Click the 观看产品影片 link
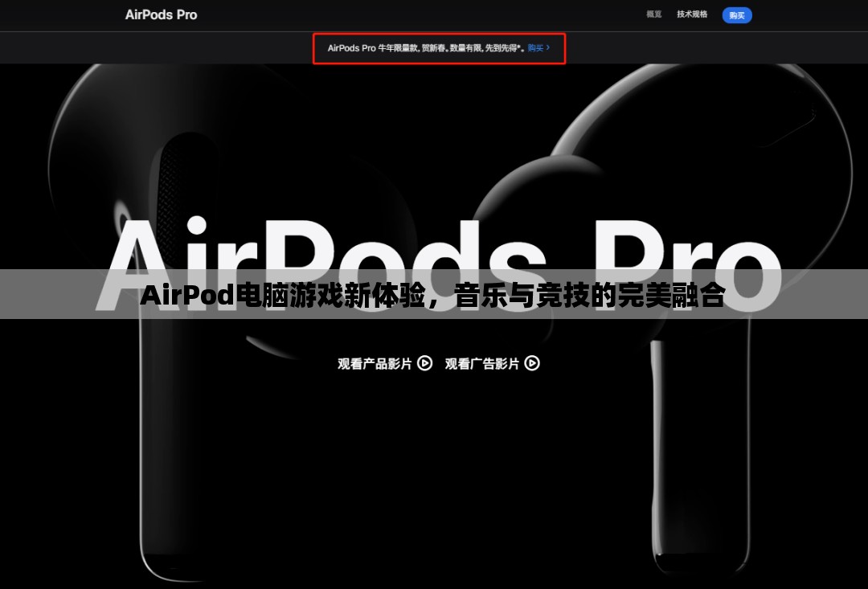Image resolution: width=868 pixels, height=589 pixels. point(375,364)
